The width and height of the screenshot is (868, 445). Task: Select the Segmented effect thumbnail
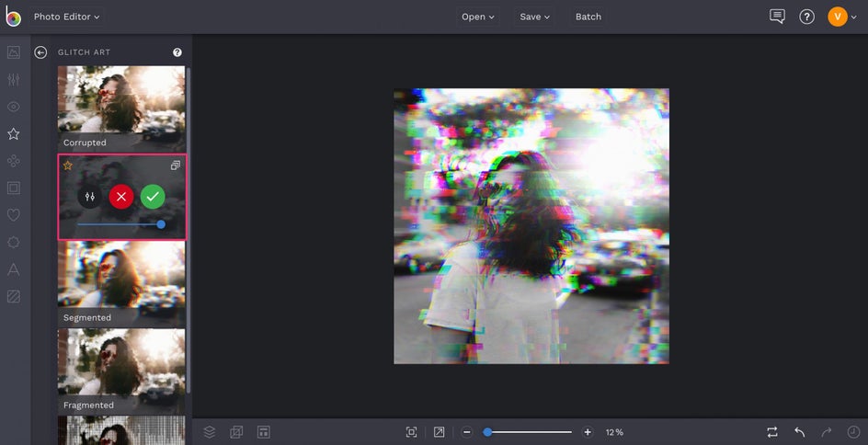point(121,284)
